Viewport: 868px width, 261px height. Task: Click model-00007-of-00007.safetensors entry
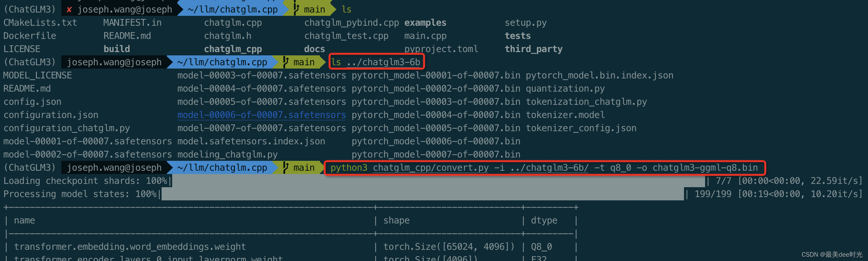point(262,128)
